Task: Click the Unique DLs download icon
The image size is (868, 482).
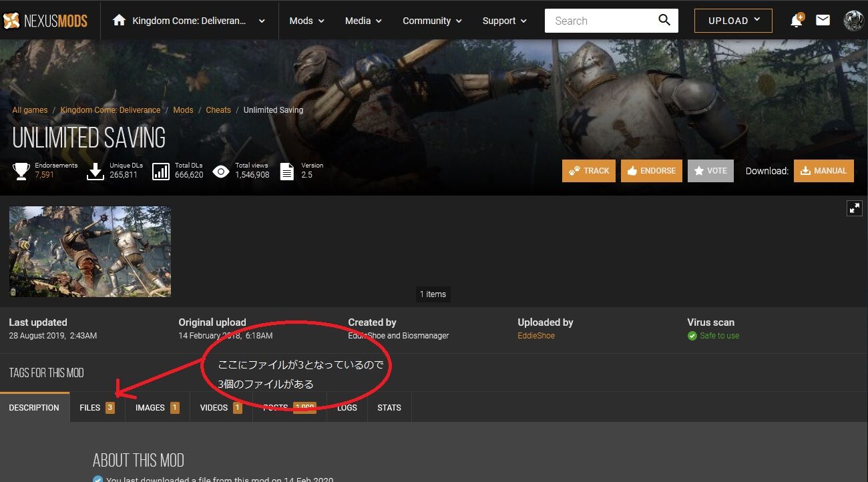Action: pyautogui.click(x=96, y=171)
